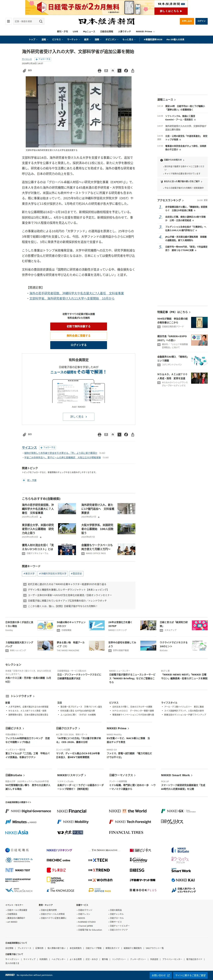Click the #東京大学 keyword tag
The width and height of the screenshot is (213, 980).
[29, 573]
